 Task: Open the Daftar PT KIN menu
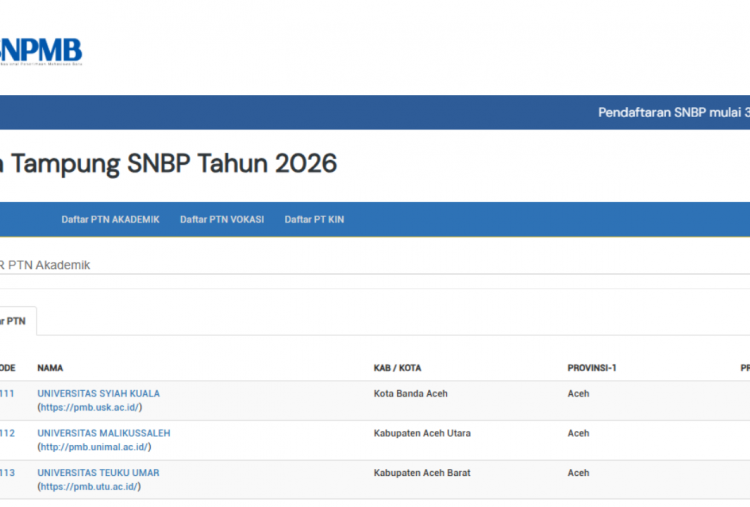click(314, 220)
